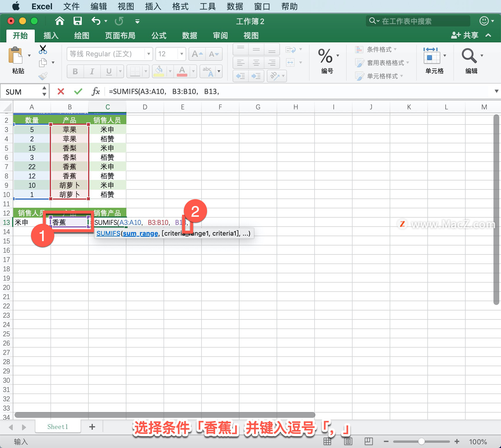Increase font size with large A button
The height and width of the screenshot is (448, 501).
[x=197, y=54]
